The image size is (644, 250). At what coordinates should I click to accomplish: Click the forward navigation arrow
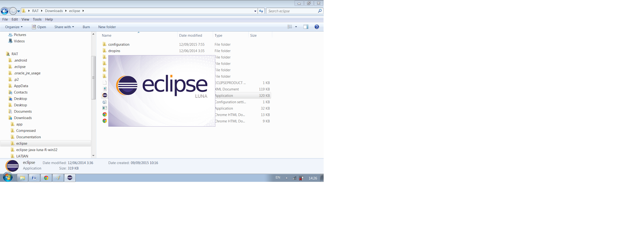[x=13, y=11]
